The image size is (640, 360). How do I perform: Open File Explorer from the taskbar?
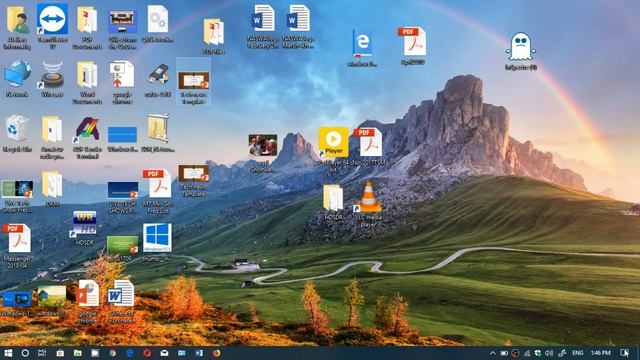point(78,353)
